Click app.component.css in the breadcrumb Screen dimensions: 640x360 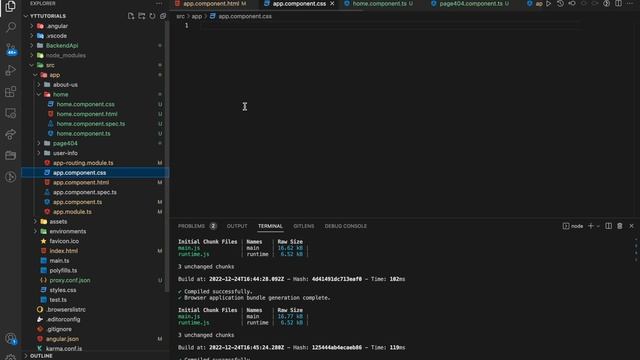[x=245, y=16]
